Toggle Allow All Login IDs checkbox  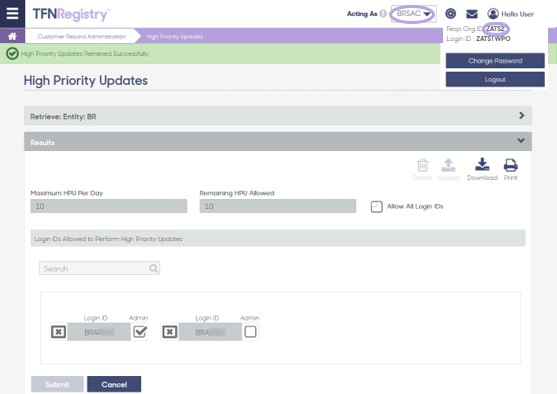pos(377,206)
